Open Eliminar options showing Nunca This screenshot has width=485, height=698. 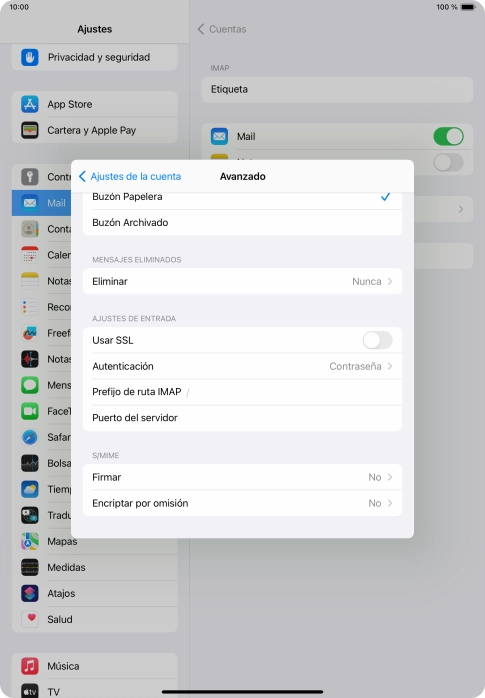(242, 281)
